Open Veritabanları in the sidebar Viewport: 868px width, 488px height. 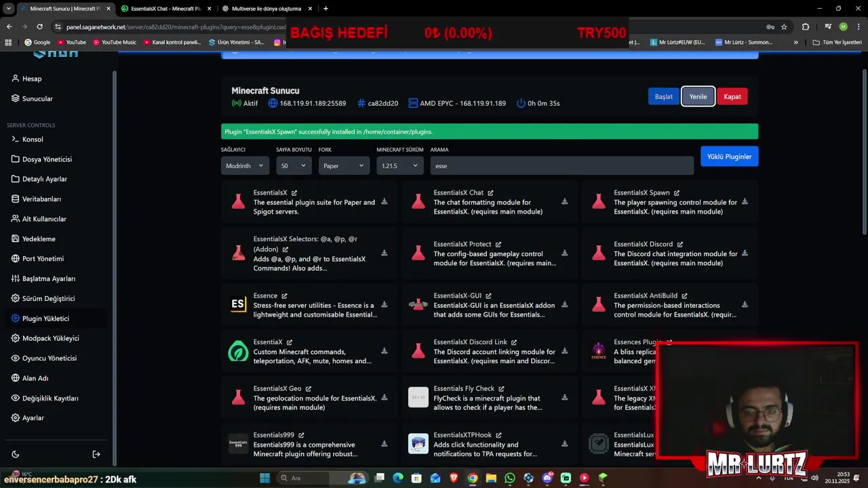41,199
